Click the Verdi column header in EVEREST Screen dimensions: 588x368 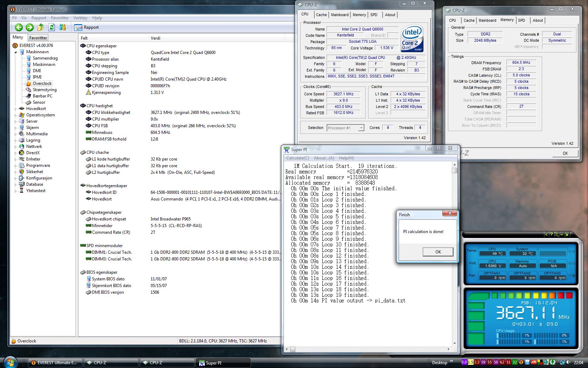[x=217, y=38]
